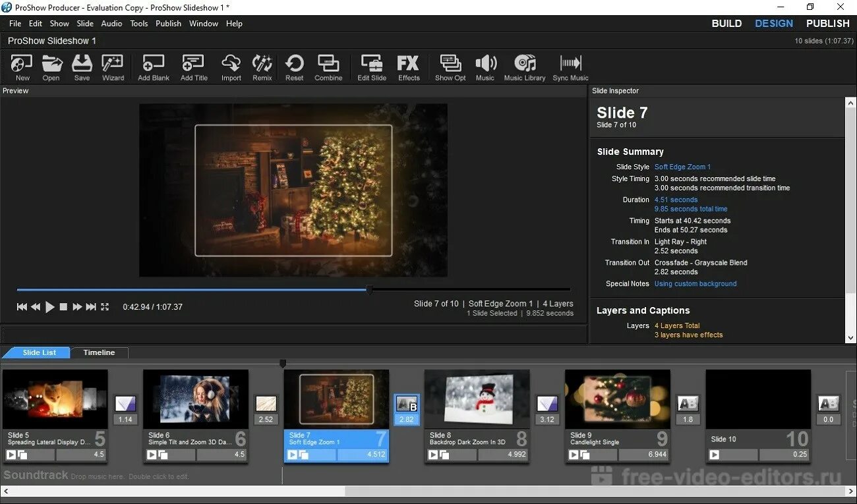Click the New show toolbar icon
The height and width of the screenshot is (504, 857).
pyautogui.click(x=22, y=68)
